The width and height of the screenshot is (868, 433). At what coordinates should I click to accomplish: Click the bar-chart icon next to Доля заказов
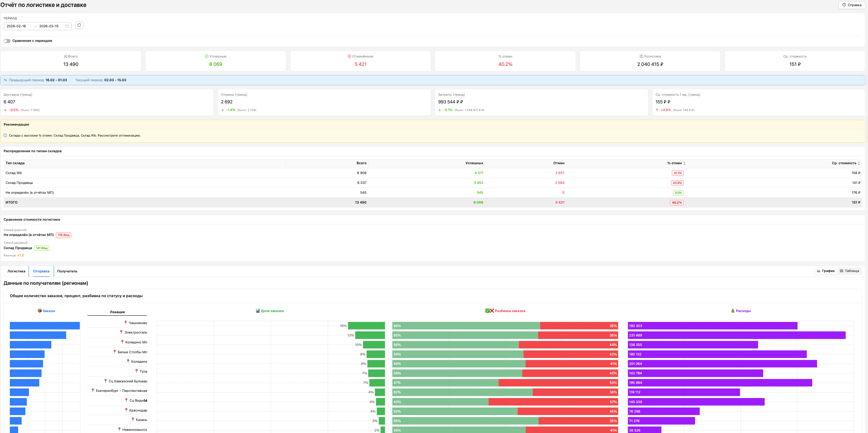click(258, 311)
